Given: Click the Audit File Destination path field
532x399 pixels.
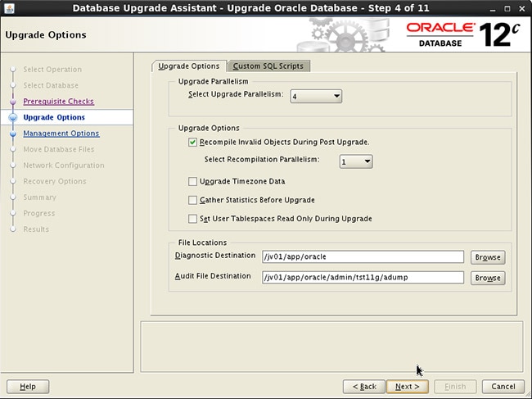Looking at the screenshot, I should pyautogui.click(x=363, y=278).
